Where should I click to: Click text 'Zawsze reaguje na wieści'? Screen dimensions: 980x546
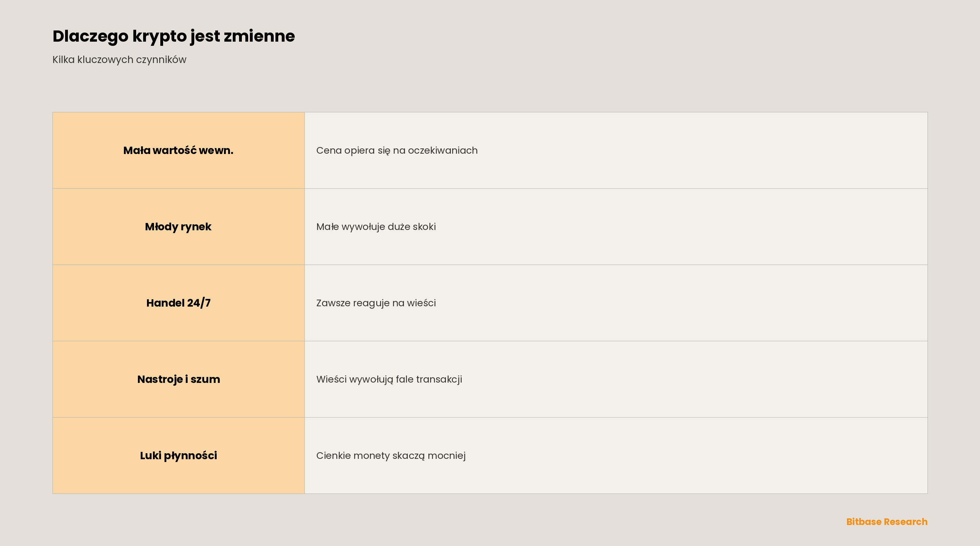376,303
